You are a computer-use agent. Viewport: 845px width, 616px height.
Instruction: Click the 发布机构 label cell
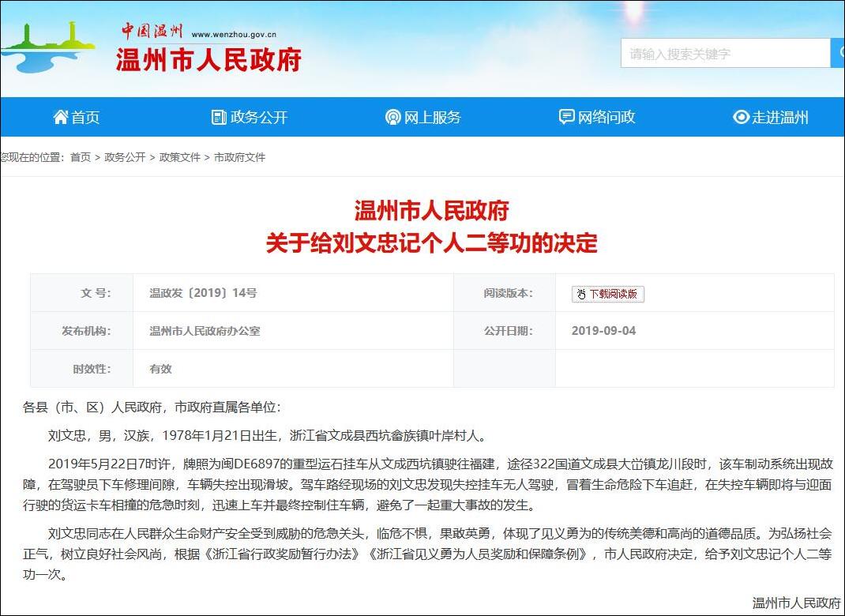82,331
